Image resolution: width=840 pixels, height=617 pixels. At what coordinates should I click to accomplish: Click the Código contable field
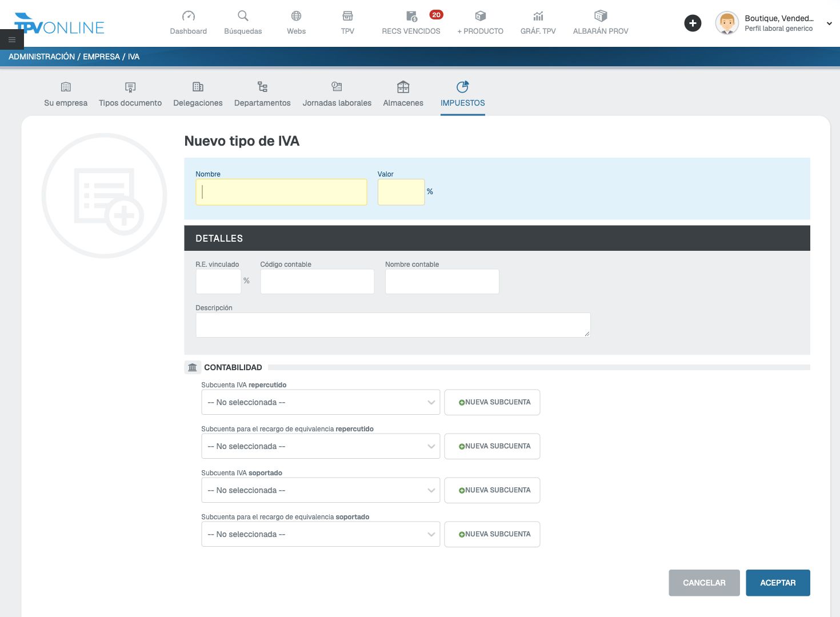click(317, 282)
